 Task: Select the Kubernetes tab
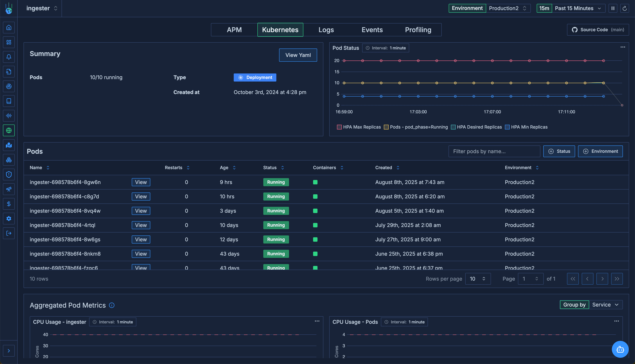[280, 30]
